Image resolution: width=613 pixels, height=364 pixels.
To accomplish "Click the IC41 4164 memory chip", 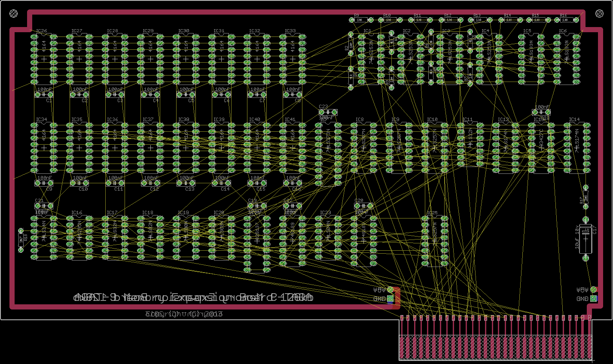I will pyautogui.click(x=293, y=148).
